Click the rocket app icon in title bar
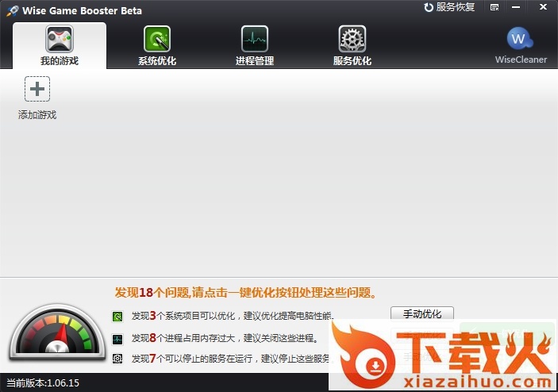The width and height of the screenshot is (558, 392). pyautogui.click(x=13, y=10)
